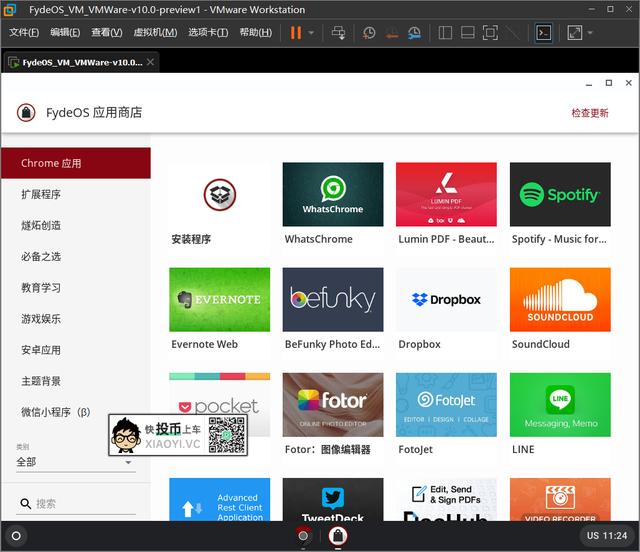Image resolution: width=640 pixels, height=552 pixels.
Task: Click the Chromium browser shelf icon
Action: [x=303, y=535]
